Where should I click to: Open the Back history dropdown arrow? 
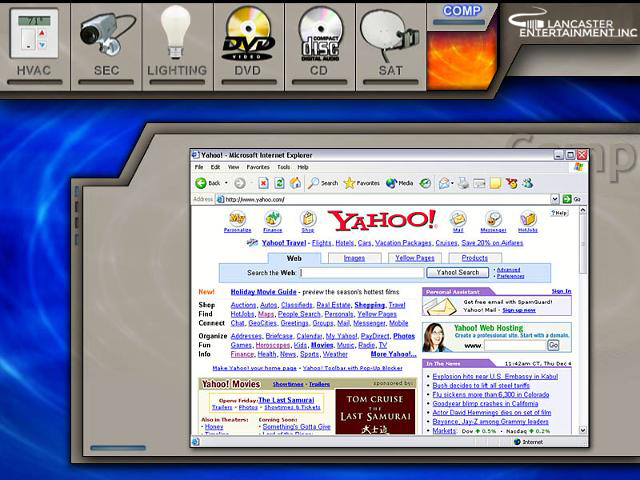click(227, 183)
